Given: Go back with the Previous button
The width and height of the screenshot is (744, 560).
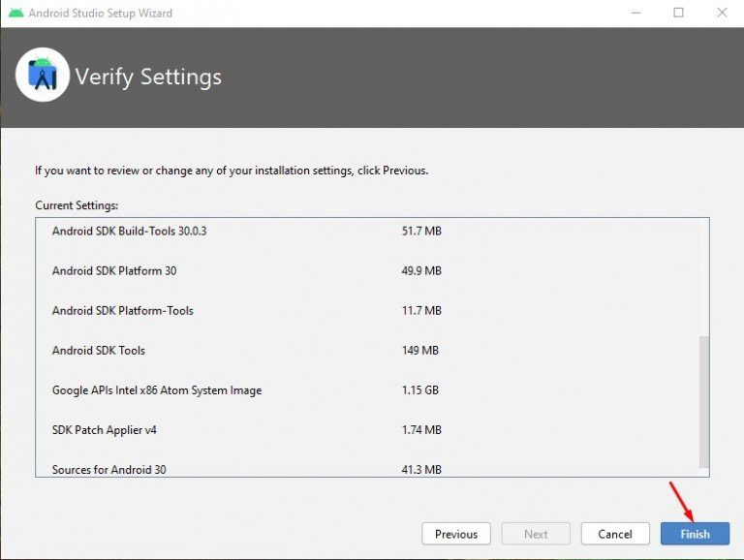Looking at the screenshot, I should 456,534.
